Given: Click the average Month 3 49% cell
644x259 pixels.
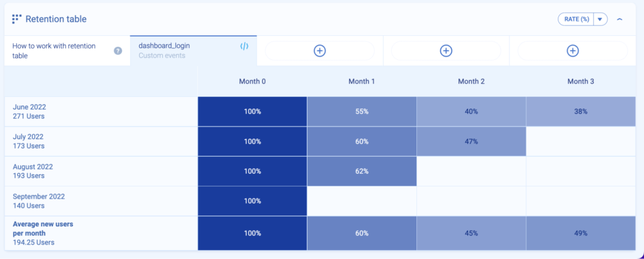Looking at the screenshot, I should (580, 233).
